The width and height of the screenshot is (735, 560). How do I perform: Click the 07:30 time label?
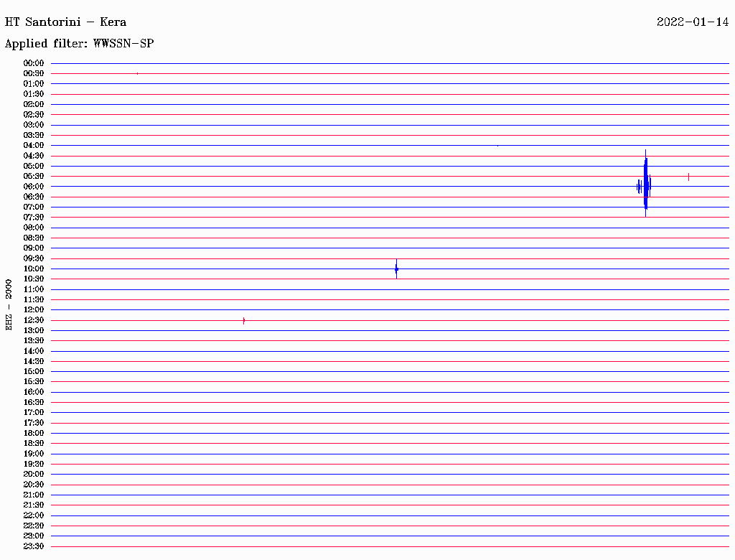click(34, 217)
